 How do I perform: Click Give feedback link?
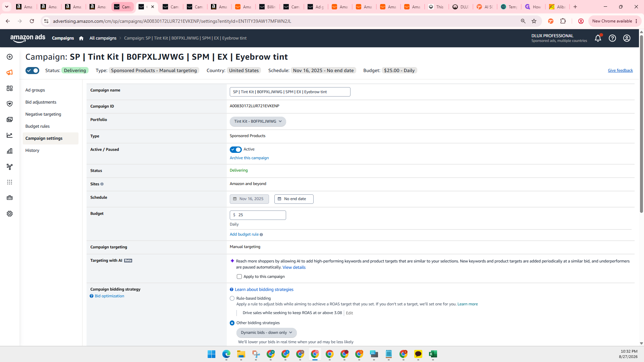pos(620,70)
